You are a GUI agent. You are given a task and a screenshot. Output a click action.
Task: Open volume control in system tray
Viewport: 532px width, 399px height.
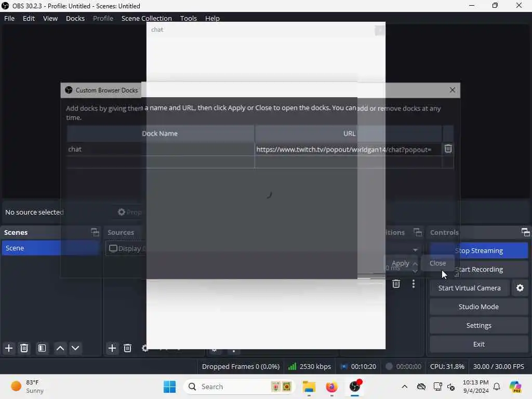[x=451, y=387]
